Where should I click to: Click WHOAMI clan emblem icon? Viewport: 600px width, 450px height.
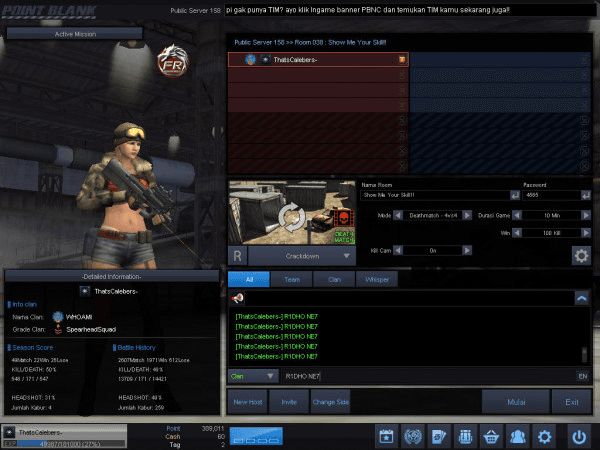[x=58, y=317]
